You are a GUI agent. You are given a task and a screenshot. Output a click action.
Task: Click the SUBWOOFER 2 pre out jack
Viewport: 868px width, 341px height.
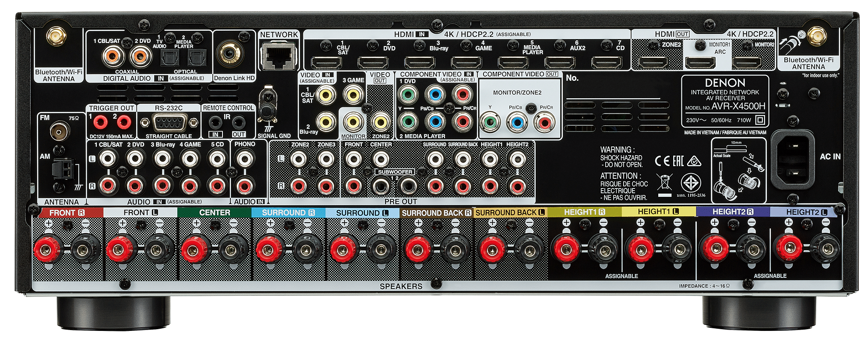(408, 186)
